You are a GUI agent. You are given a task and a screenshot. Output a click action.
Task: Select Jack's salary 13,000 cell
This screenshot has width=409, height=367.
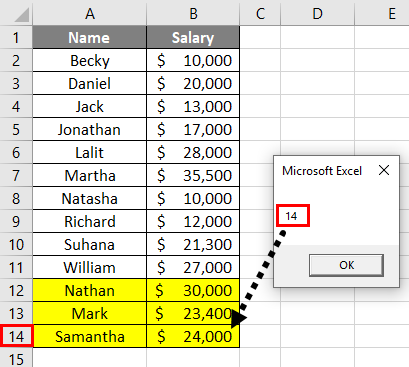[x=193, y=106]
